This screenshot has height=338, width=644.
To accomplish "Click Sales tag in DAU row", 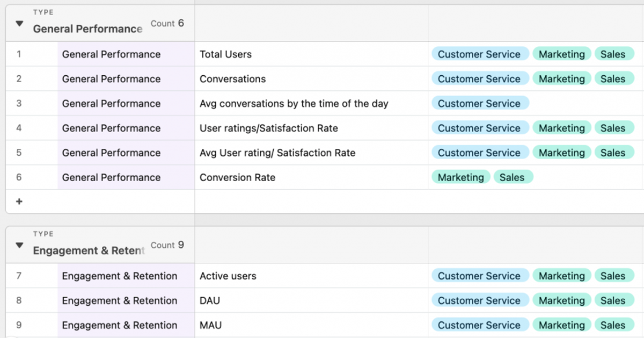I will tap(614, 301).
